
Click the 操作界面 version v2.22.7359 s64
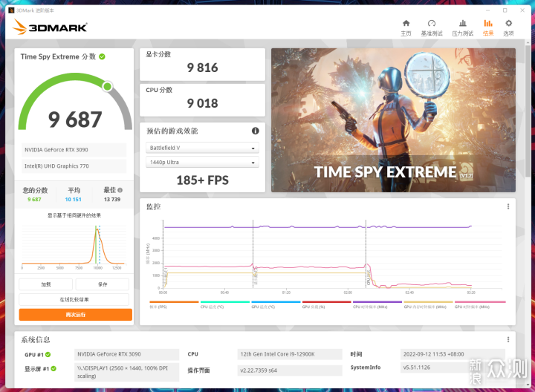pyautogui.click(x=290, y=370)
